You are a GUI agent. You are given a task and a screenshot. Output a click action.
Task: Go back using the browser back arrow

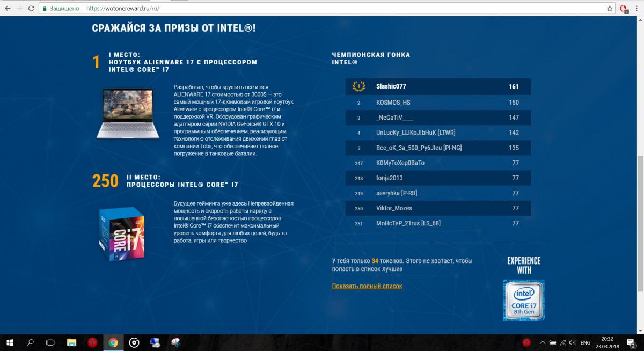(7, 9)
